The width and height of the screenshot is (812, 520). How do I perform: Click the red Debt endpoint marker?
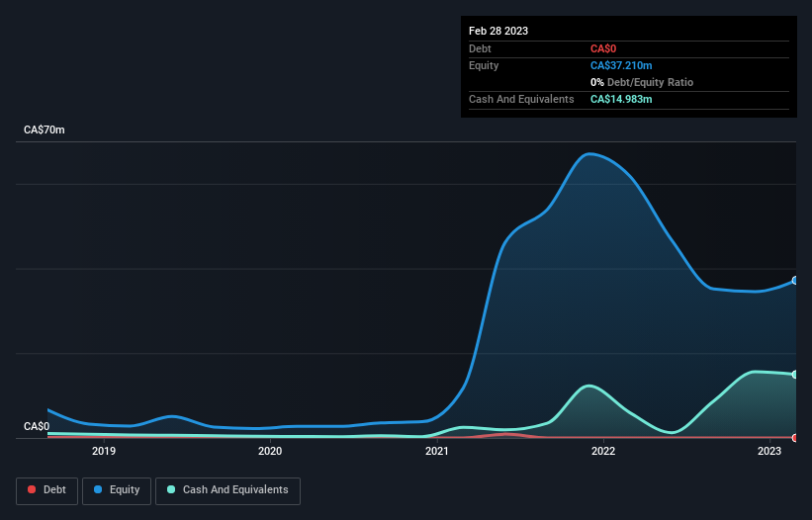click(795, 438)
